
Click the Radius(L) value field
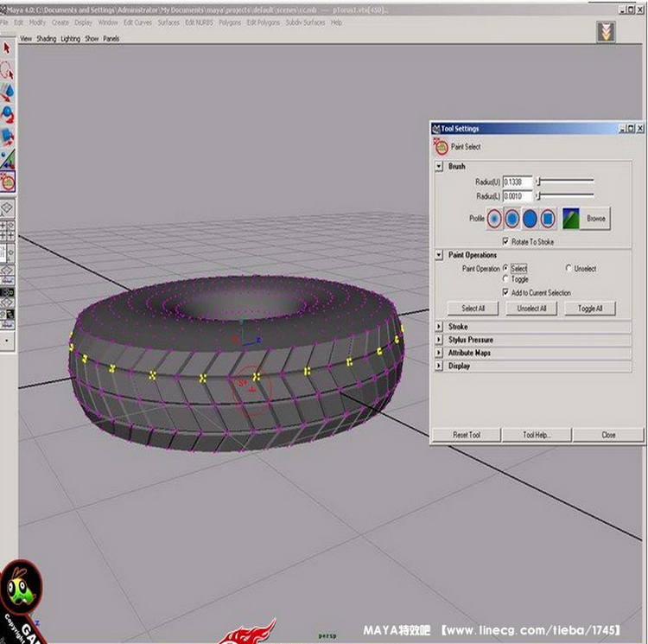click(x=518, y=196)
